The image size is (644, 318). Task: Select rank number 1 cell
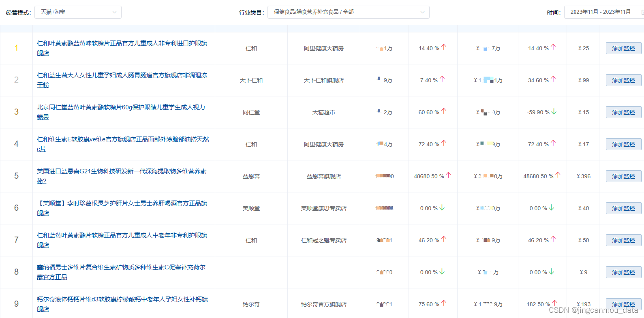[16, 48]
